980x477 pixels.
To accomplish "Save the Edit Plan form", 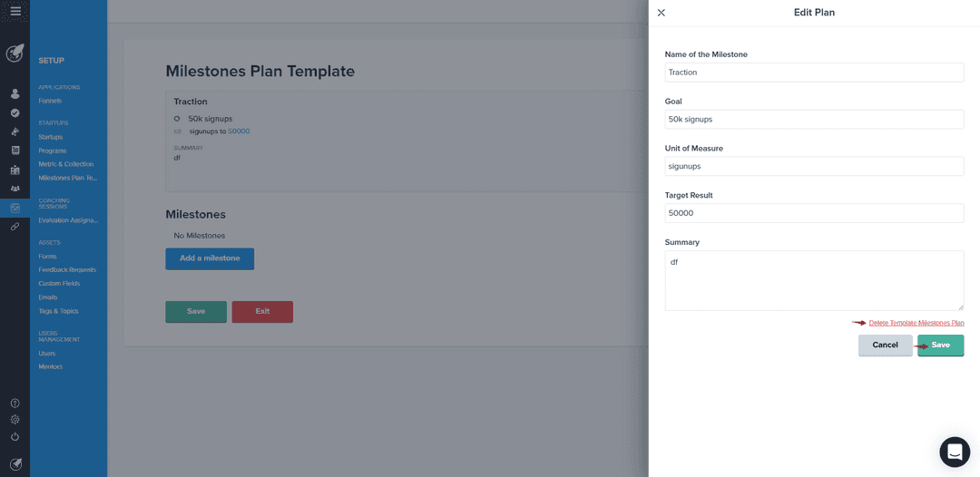I will pyautogui.click(x=941, y=346).
